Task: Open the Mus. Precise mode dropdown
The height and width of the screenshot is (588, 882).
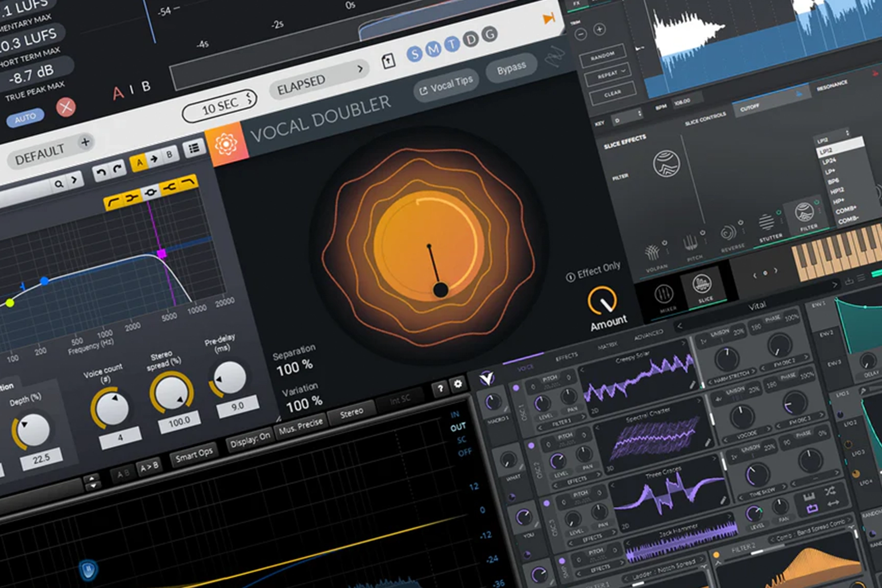Action: (x=300, y=425)
